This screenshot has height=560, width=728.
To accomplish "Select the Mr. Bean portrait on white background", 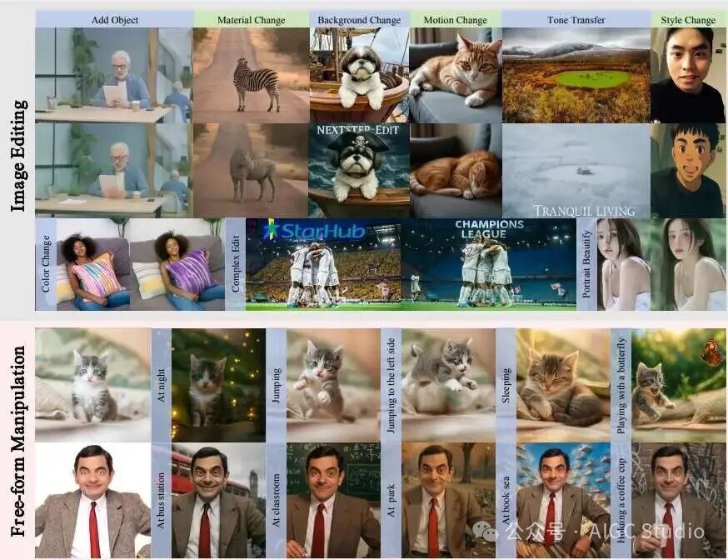I will pos(92,500).
